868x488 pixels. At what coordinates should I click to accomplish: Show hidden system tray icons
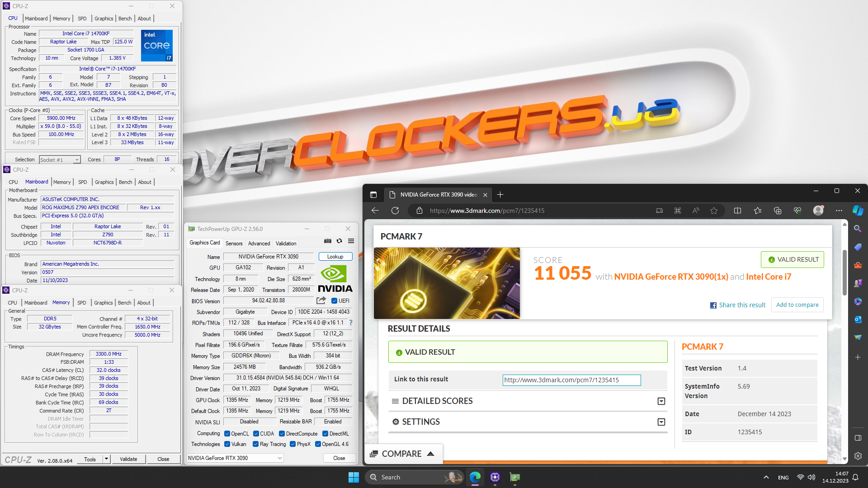tap(766, 477)
